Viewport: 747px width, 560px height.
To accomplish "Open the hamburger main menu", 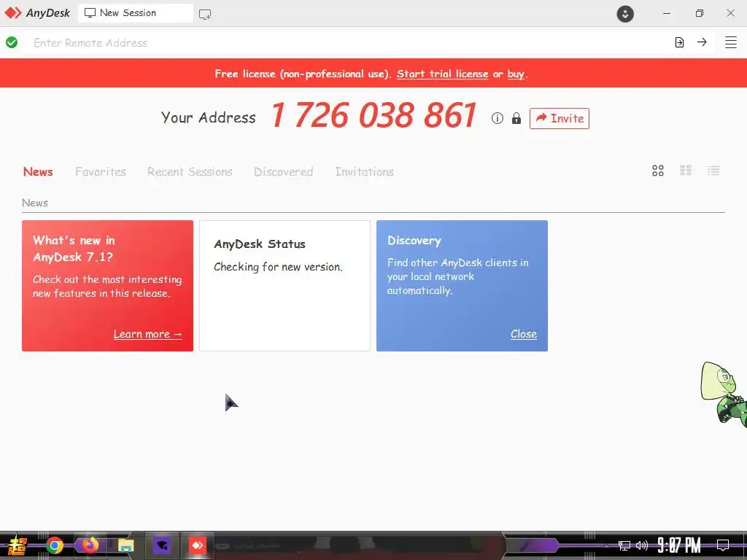I will (x=731, y=42).
